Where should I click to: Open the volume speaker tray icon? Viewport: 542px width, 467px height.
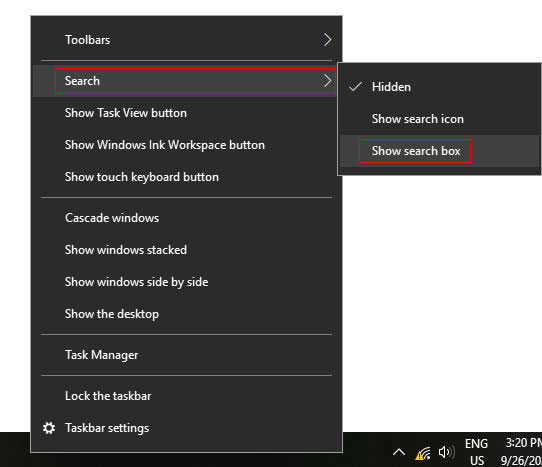(446, 452)
